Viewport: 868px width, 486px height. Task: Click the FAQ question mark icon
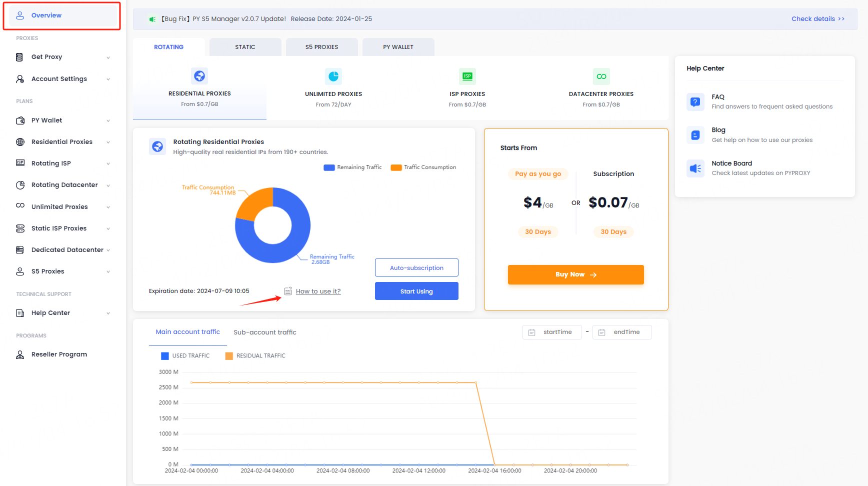click(x=695, y=102)
